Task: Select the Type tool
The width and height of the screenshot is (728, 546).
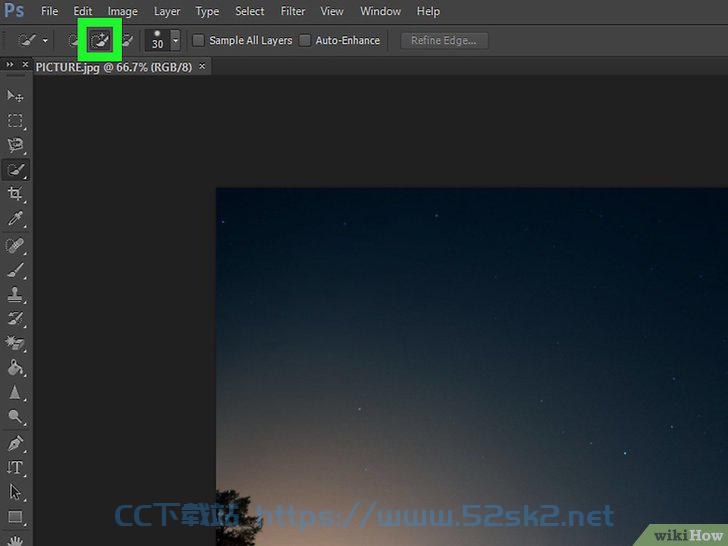Action: 15,468
